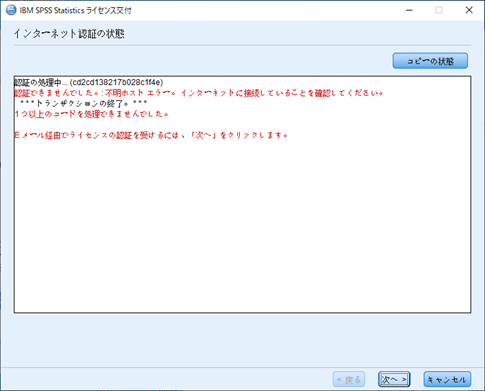The image size is (485, 391).
Task: Click the greyed-out maximize window button
Action: tap(439, 10)
